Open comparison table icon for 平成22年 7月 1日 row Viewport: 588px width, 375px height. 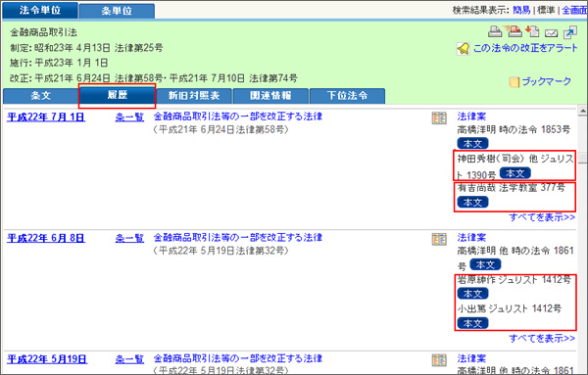coord(439,118)
